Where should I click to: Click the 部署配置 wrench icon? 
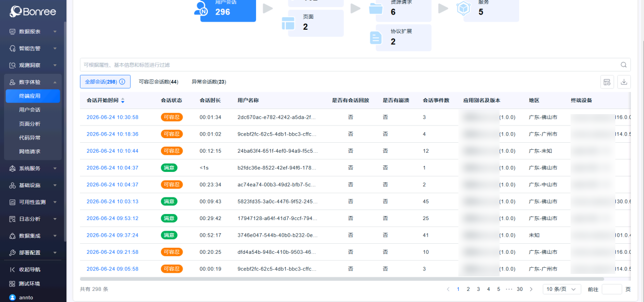coord(13,253)
